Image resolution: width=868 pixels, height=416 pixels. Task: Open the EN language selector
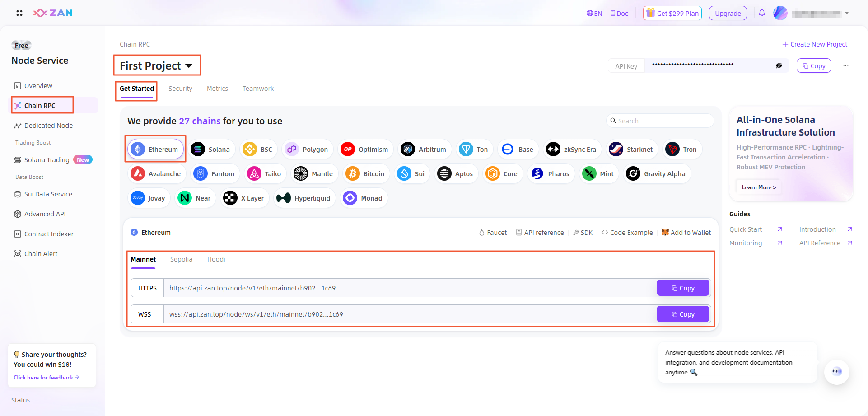pyautogui.click(x=594, y=14)
